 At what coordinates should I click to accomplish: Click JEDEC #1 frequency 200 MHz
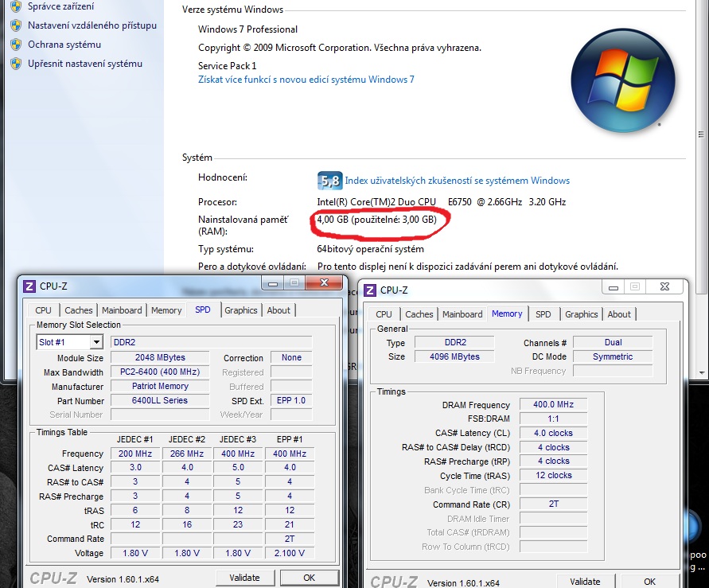coord(135,454)
